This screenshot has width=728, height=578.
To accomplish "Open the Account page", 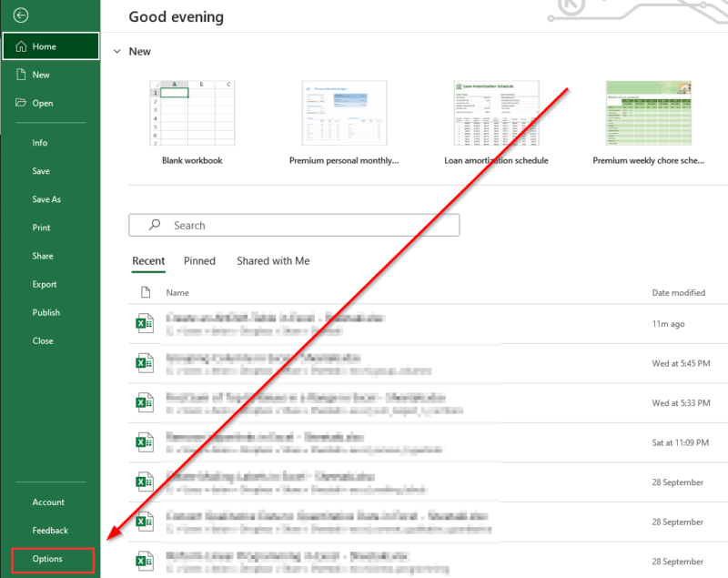I will 48,502.
